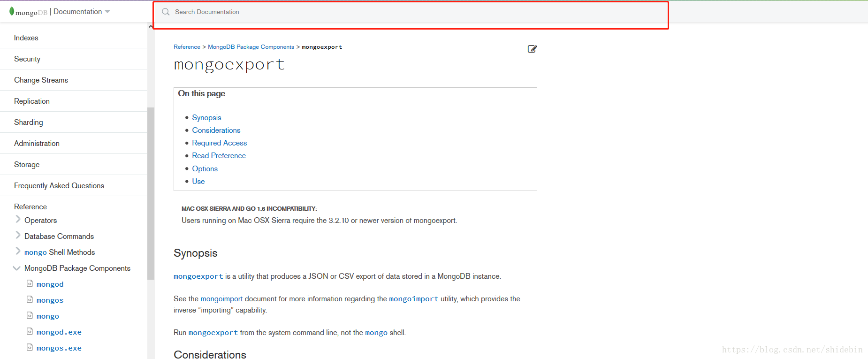
Task: Open the Documentation dropdown arrow
Action: point(107,12)
